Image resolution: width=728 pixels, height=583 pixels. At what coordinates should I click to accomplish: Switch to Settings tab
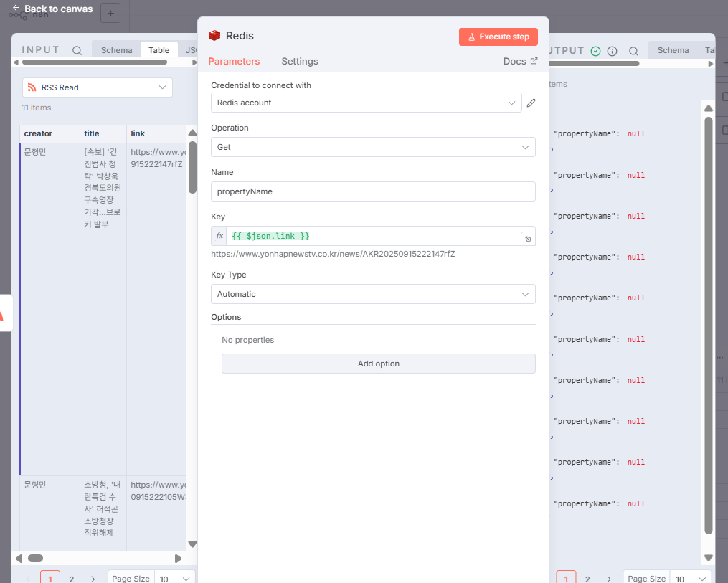pos(300,61)
